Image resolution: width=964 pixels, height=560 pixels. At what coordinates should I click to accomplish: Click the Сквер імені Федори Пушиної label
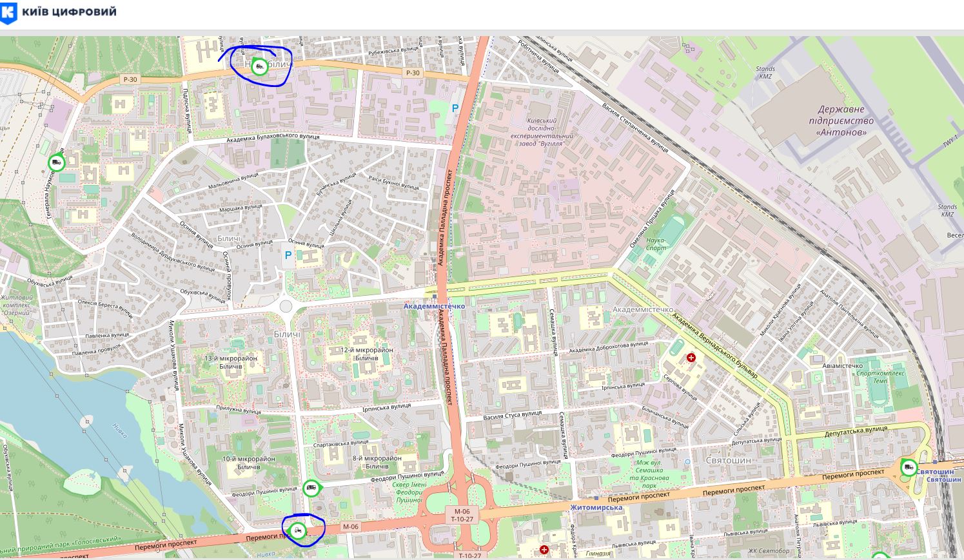tap(408, 492)
